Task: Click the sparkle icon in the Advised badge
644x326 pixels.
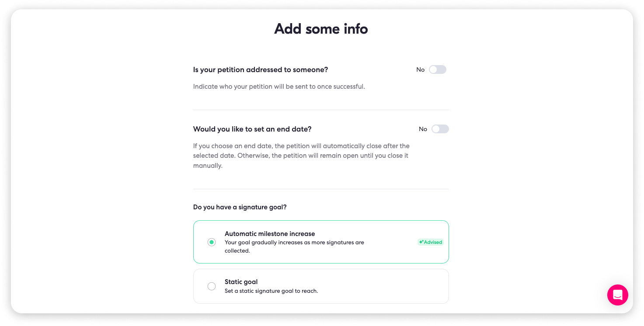Action: tap(421, 242)
